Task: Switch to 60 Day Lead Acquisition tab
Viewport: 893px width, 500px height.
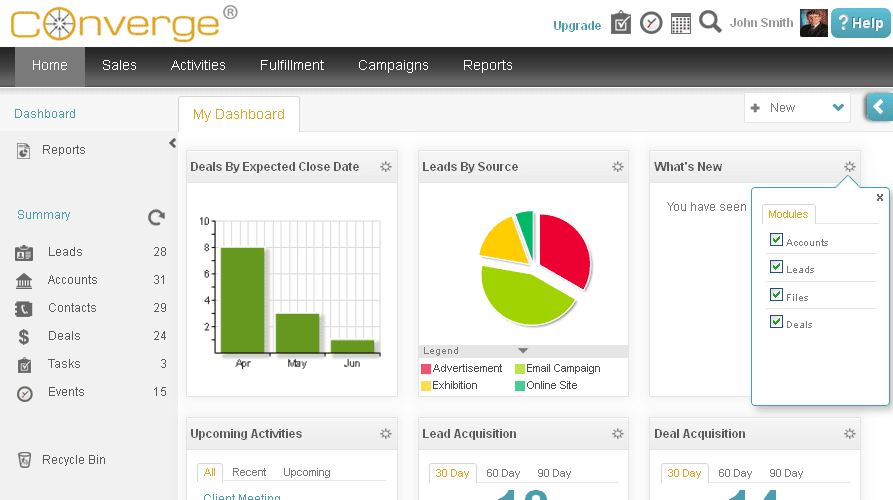Action: click(503, 473)
